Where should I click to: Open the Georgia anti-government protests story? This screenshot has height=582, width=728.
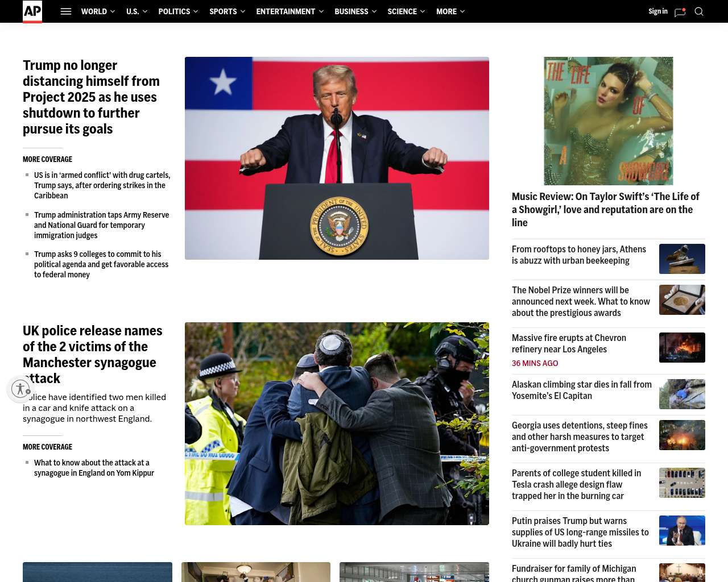[x=580, y=437]
